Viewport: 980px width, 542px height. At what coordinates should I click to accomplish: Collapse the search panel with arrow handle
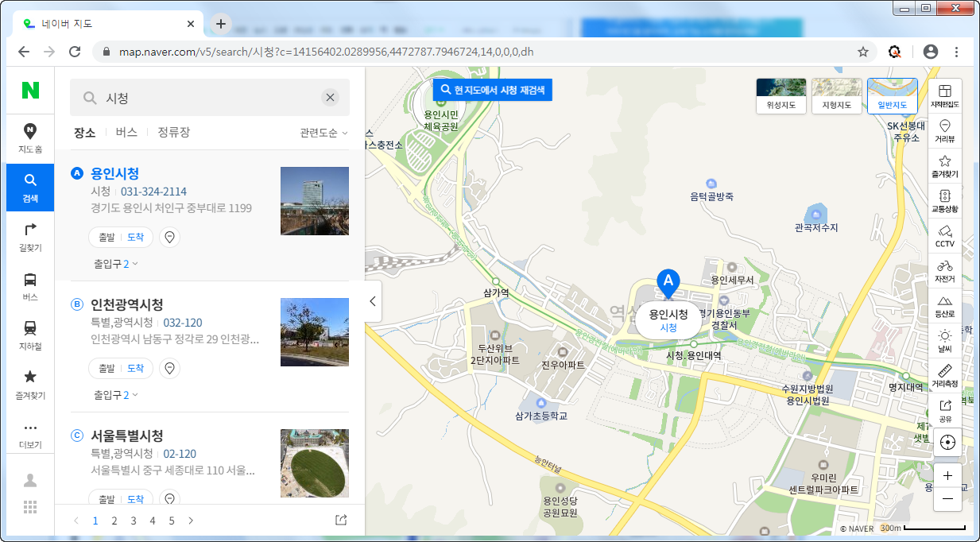373,301
